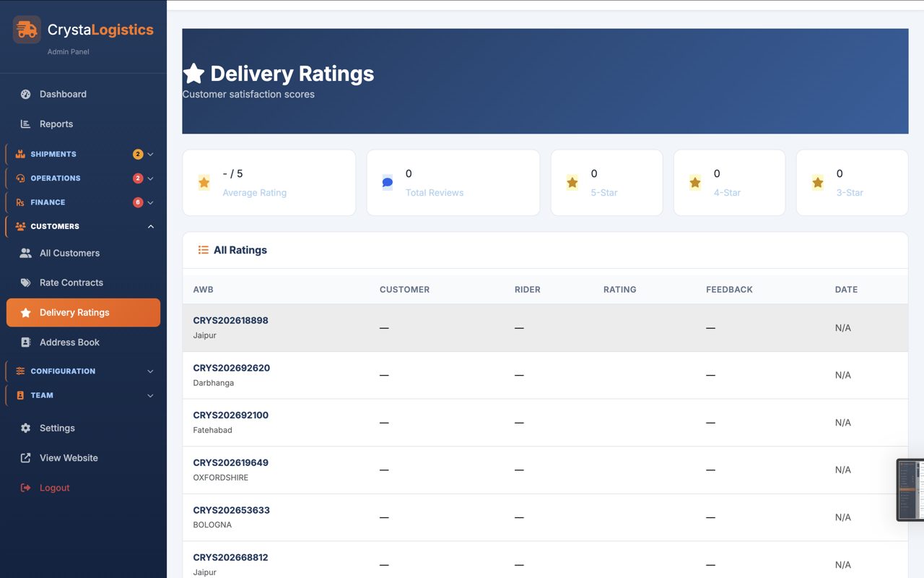Click AWB CRYS202653633
The width and height of the screenshot is (924, 578).
232,510
